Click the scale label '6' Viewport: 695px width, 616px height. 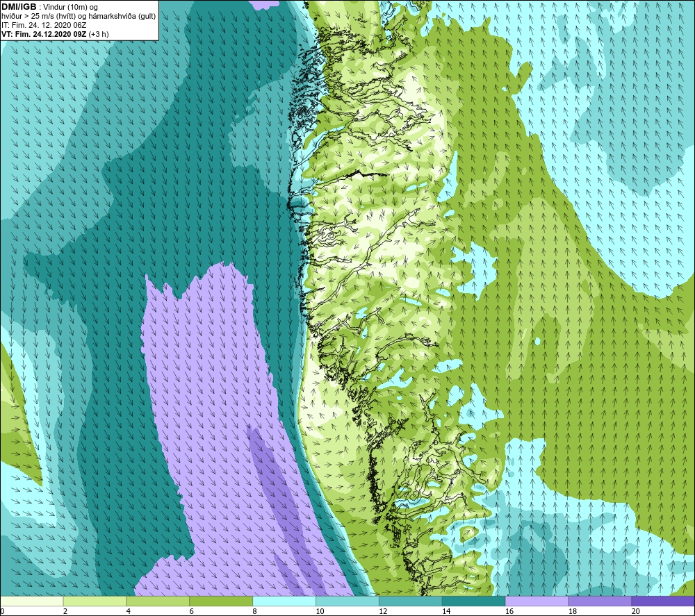192,611
